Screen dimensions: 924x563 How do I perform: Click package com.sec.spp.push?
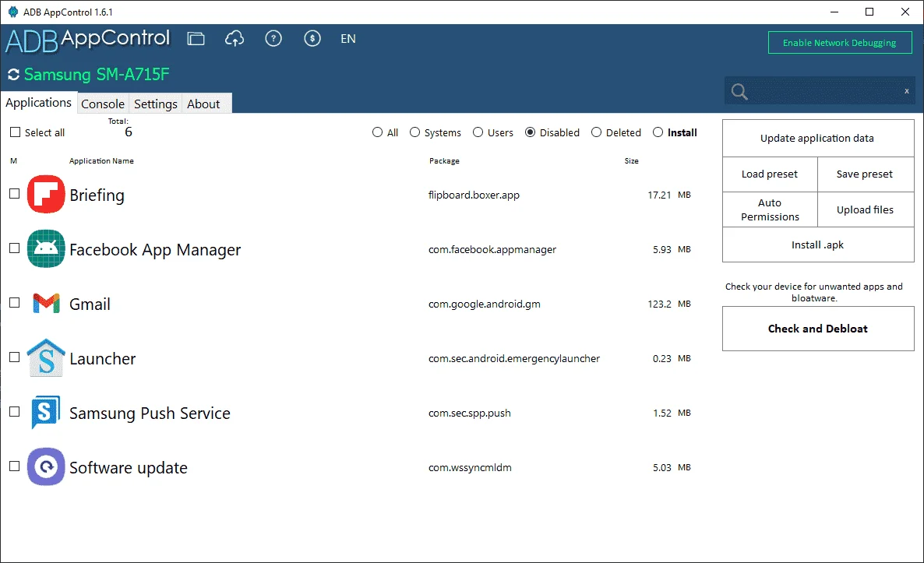470,413
